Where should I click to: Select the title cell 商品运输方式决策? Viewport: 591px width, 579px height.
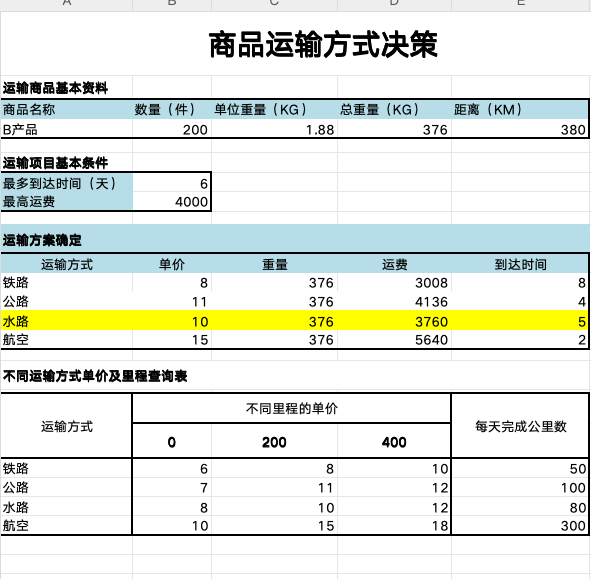coord(295,44)
